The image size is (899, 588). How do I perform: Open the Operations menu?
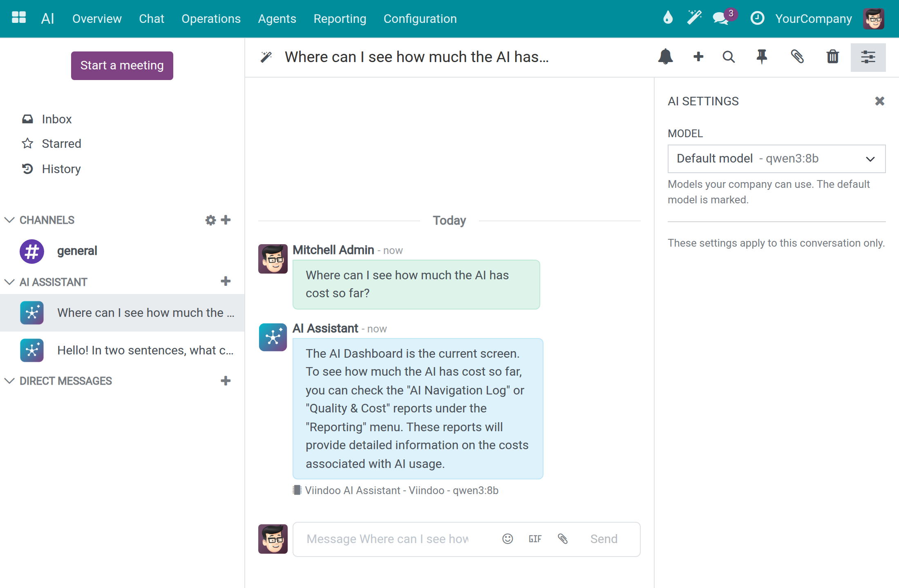coord(211,19)
